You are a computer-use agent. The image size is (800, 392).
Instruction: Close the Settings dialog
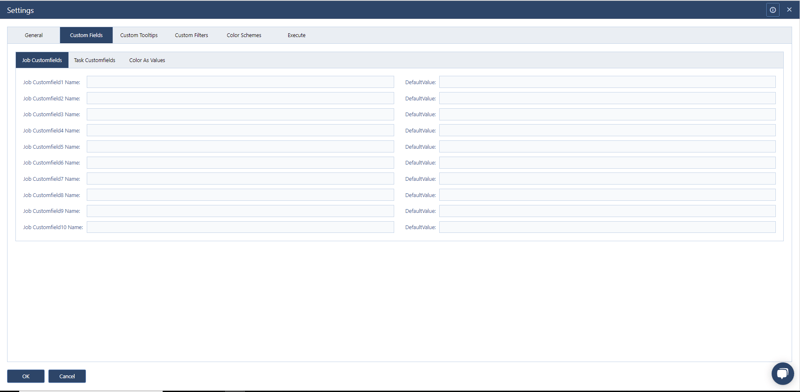(789, 10)
